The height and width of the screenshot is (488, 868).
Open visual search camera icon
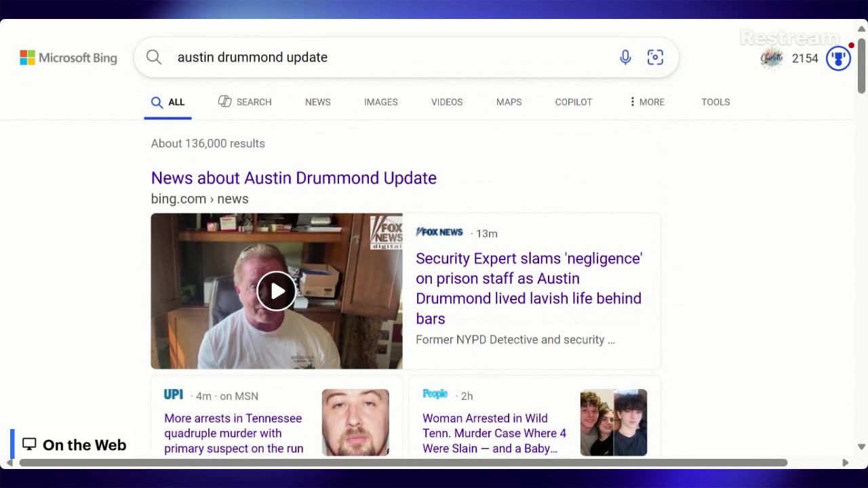click(655, 58)
